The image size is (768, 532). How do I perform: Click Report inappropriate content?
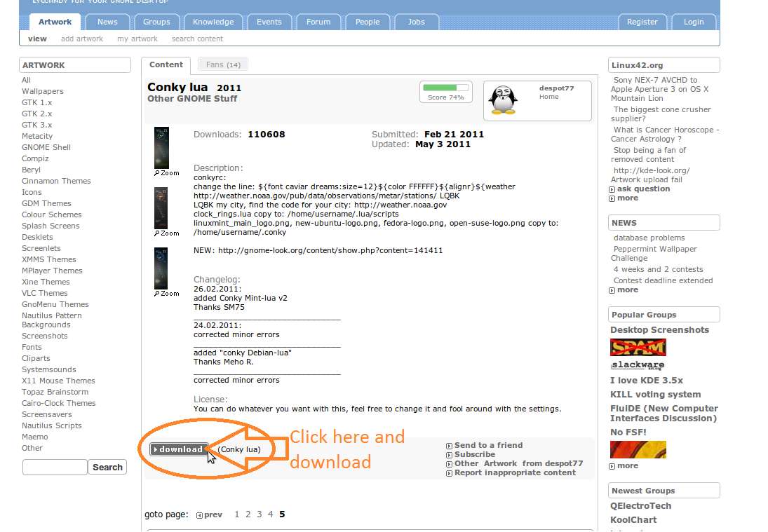pos(515,473)
